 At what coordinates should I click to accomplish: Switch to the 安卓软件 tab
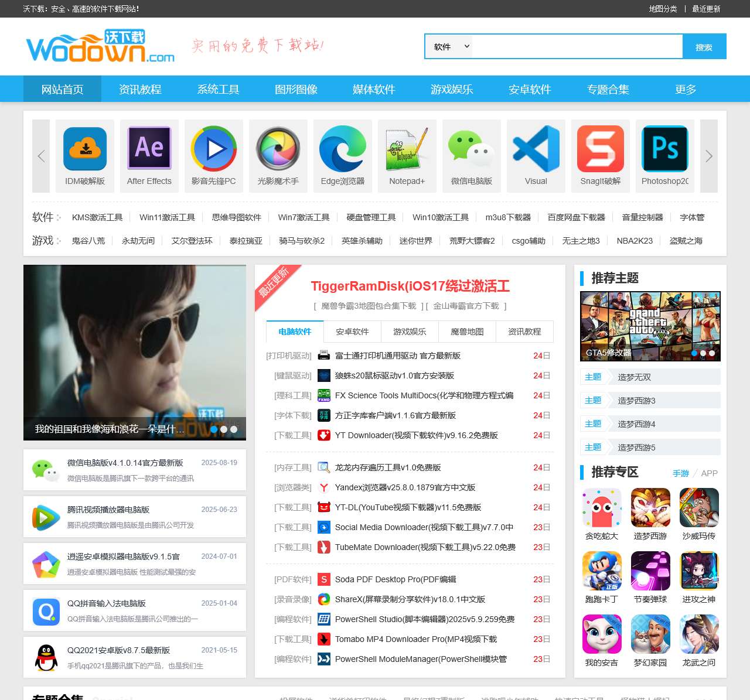pos(352,332)
